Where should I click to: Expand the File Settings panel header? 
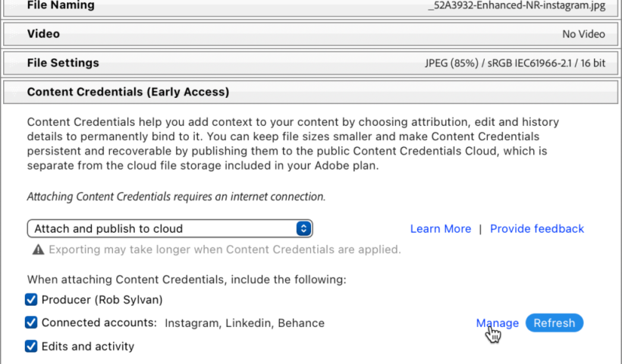point(63,63)
